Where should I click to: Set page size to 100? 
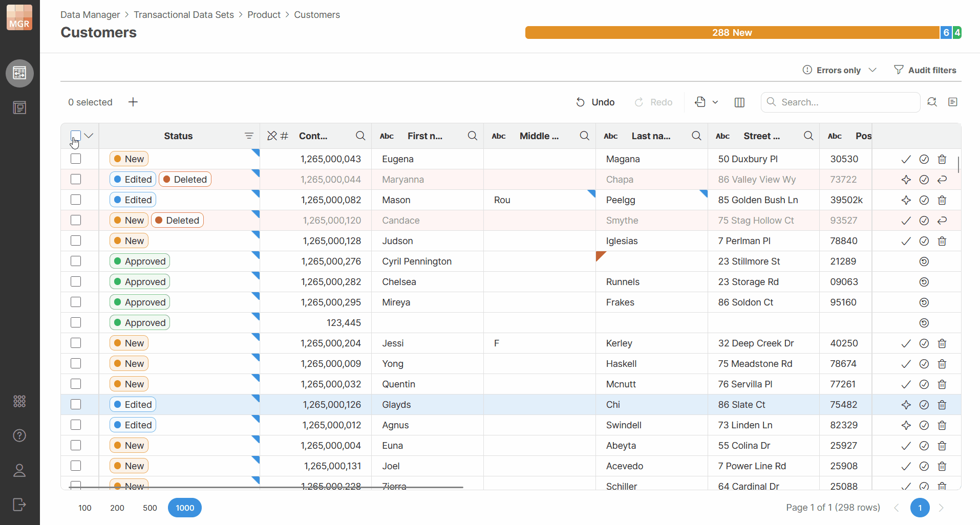[x=85, y=508]
